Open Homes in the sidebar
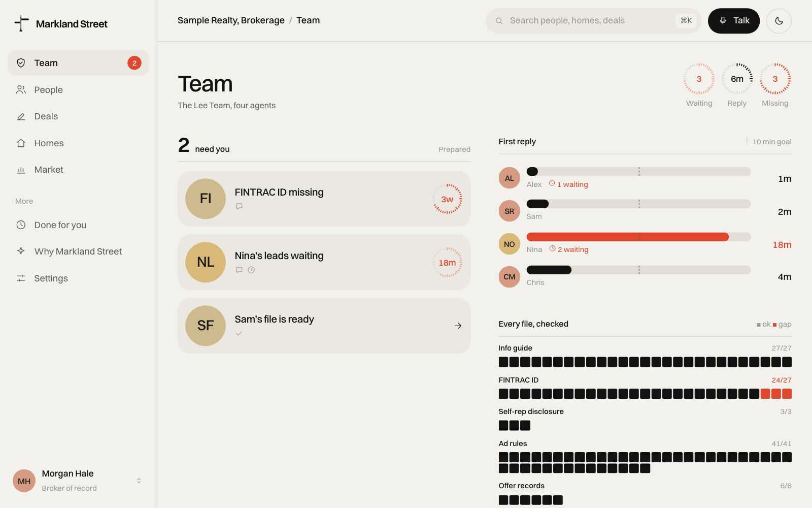Image resolution: width=812 pixels, height=508 pixels. [x=78, y=143]
